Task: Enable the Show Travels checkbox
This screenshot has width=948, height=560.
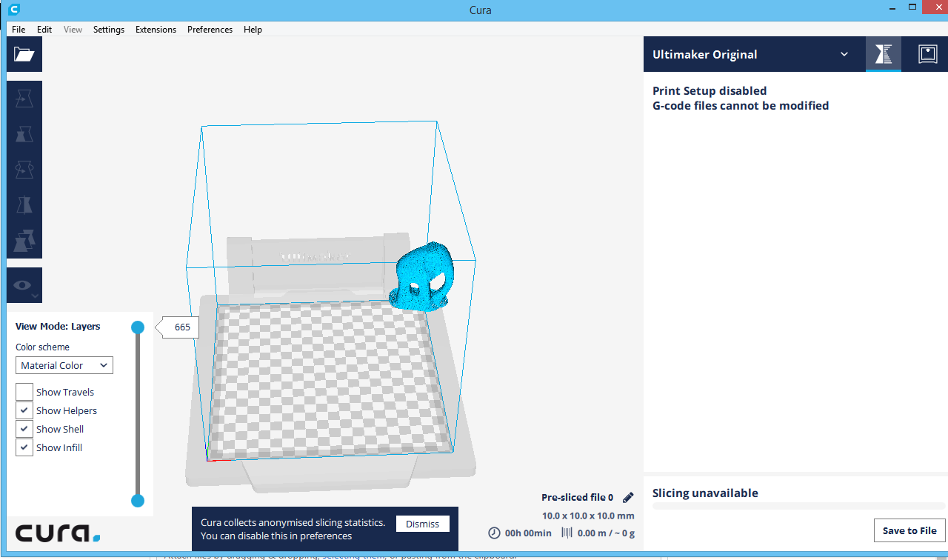Action: (x=24, y=391)
